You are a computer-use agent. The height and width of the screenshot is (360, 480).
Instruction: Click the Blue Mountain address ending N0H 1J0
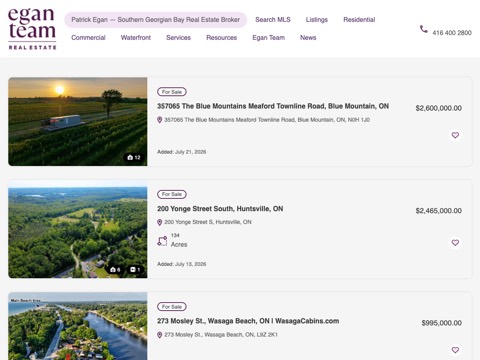click(267, 120)
